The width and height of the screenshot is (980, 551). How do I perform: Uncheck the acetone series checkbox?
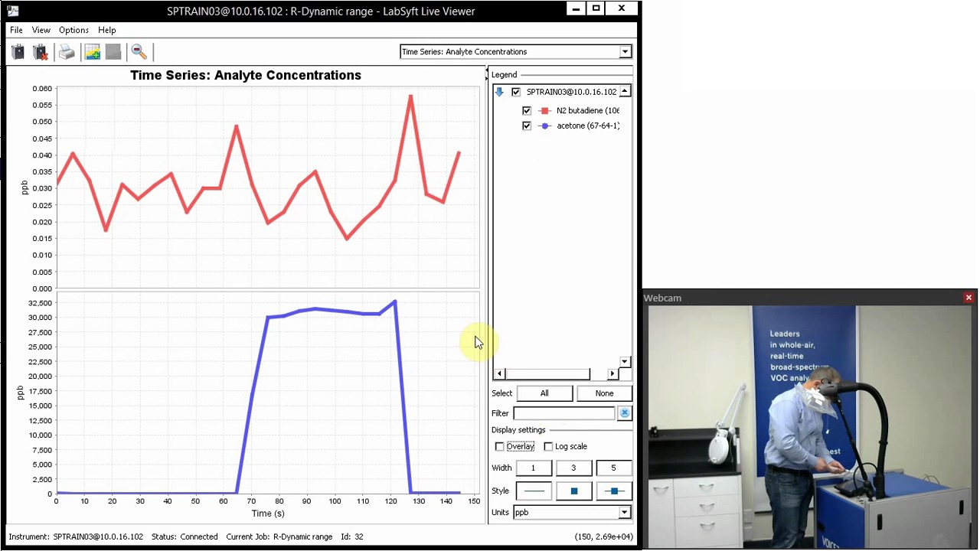coord(527,126)
